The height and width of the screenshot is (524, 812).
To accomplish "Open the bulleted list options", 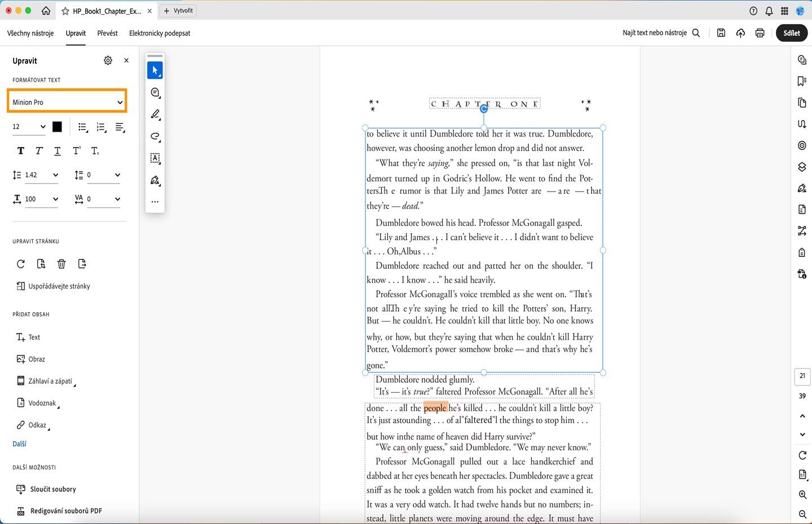I will pos(83,127).
